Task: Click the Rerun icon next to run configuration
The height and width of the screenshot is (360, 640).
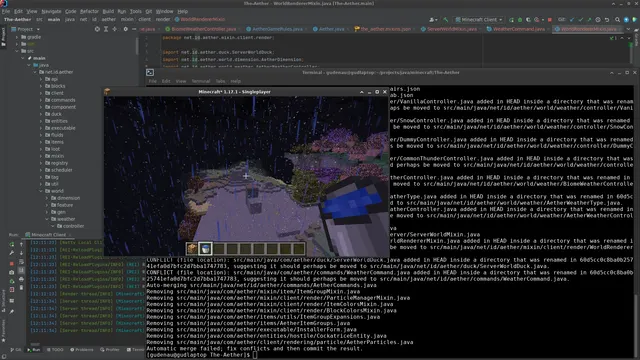Action: tap(511, 20)
